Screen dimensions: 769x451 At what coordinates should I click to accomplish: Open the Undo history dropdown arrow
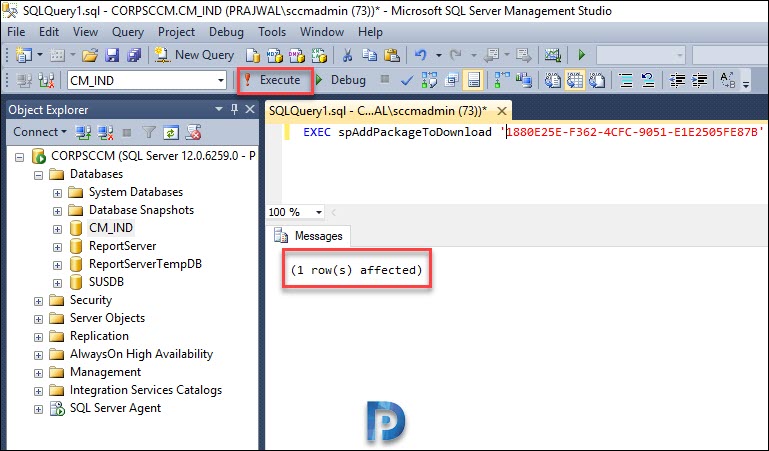438,55
